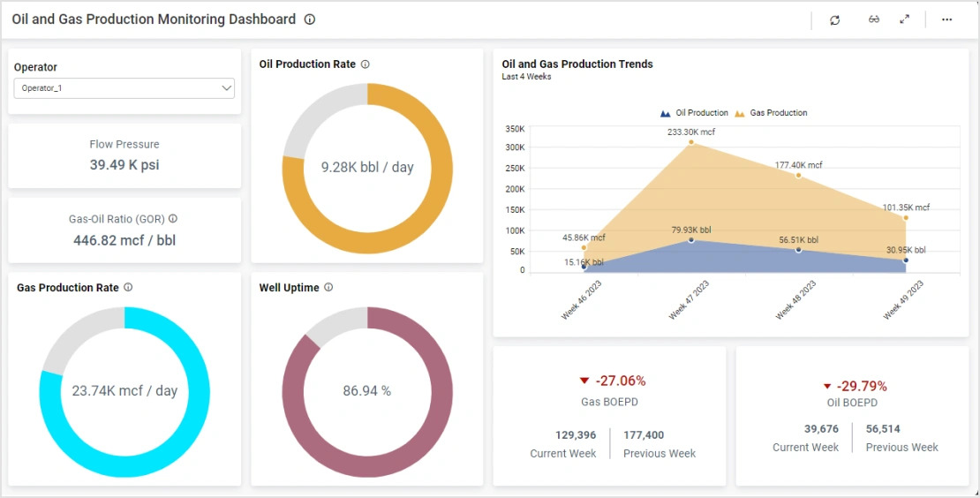The width and height of the screenshot is (980, 498).
Task: Click info icon next to Well Uptime
Action: click(x=328, y=288)
